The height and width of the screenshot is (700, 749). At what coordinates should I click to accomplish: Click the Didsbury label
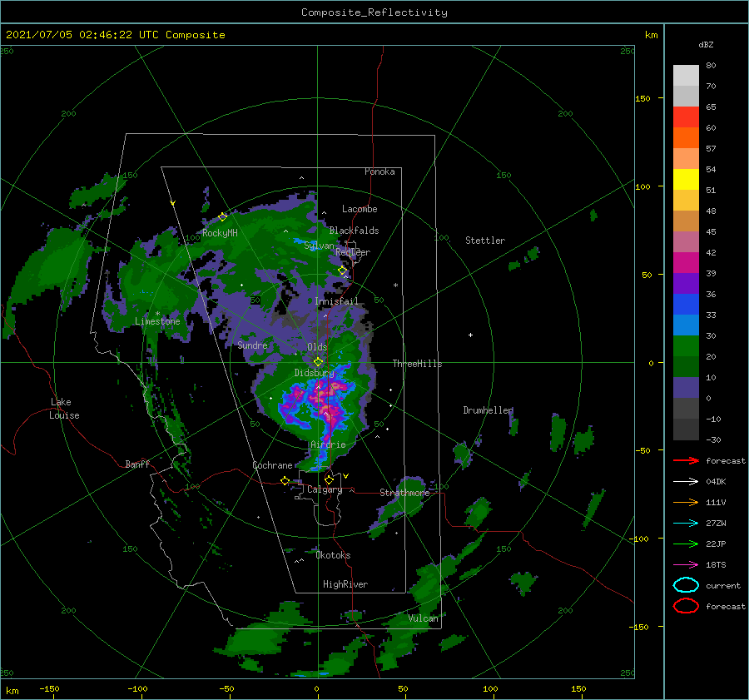(315, 373)
